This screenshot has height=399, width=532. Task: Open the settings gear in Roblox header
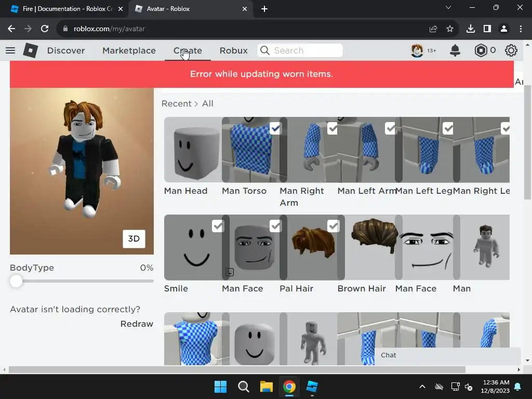point(511,50)
